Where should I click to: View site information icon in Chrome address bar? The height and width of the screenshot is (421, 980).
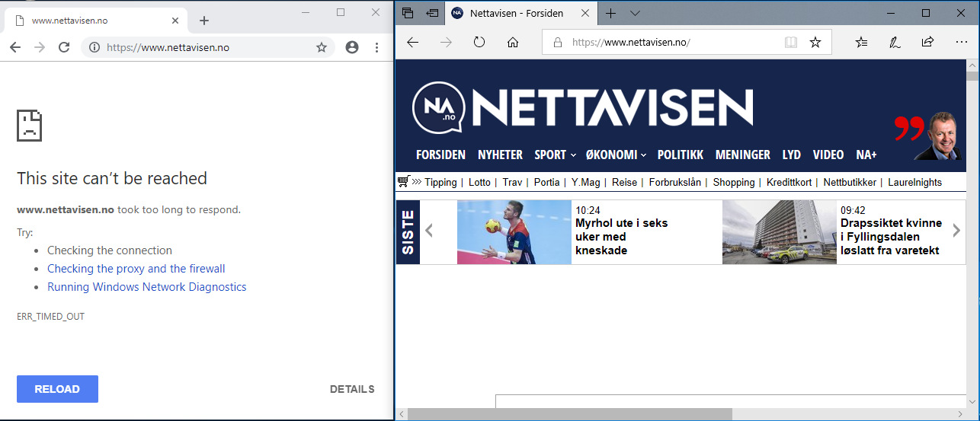[94, 47]
